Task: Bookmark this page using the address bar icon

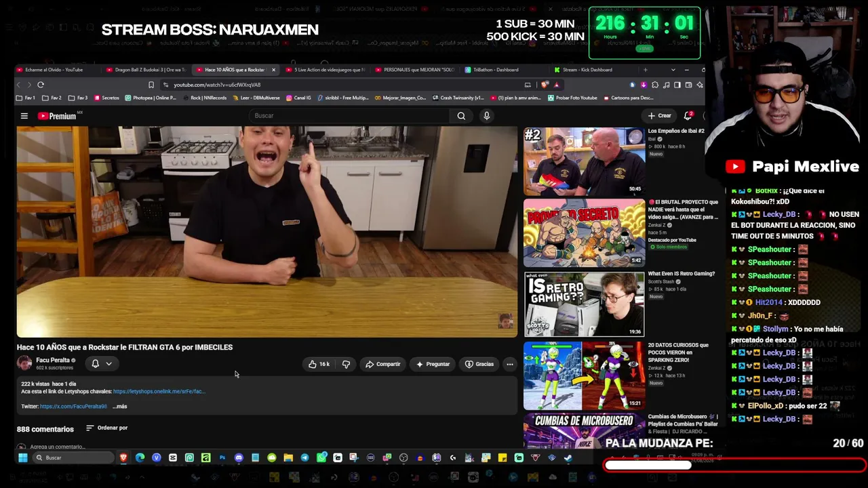Action: coord(151,85)
